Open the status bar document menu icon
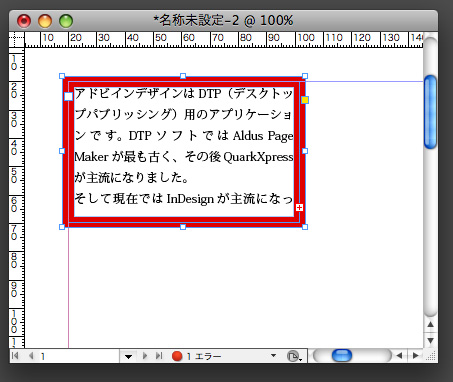The width and height of the screenshot is (453, 382). click(294, 356)
